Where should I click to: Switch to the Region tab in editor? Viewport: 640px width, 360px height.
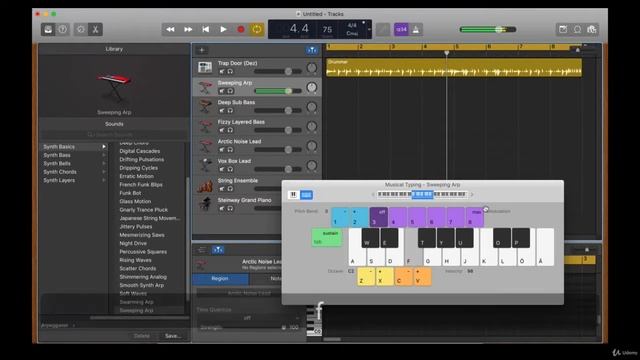tap(220, 278)
